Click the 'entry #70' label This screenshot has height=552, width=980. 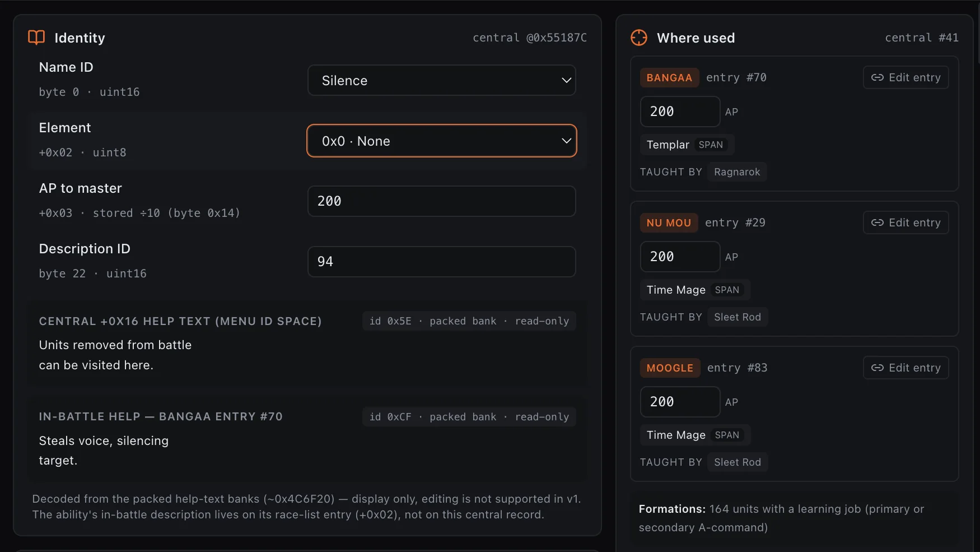coord(736,77)
